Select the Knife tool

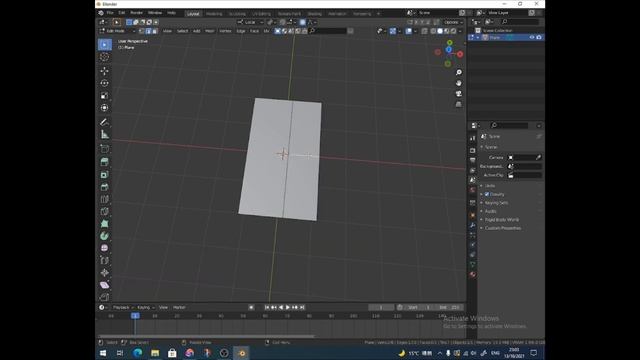tap(104, 211)
